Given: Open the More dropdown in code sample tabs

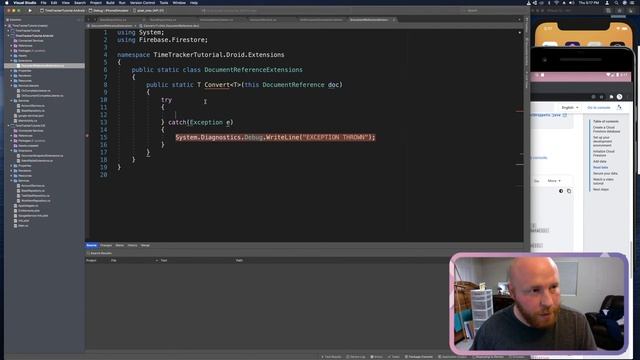Looking at the screenshot, I should pos(554,181).
